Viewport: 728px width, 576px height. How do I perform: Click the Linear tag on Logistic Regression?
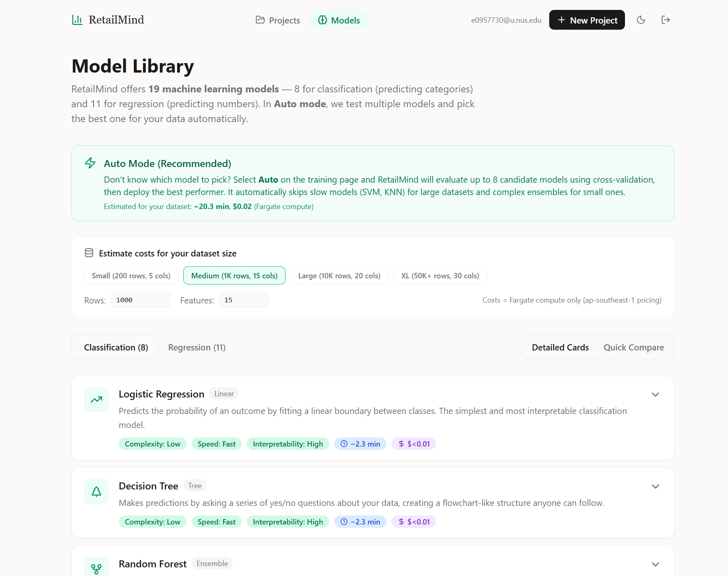pyautogui.click(x=224, y=394)
